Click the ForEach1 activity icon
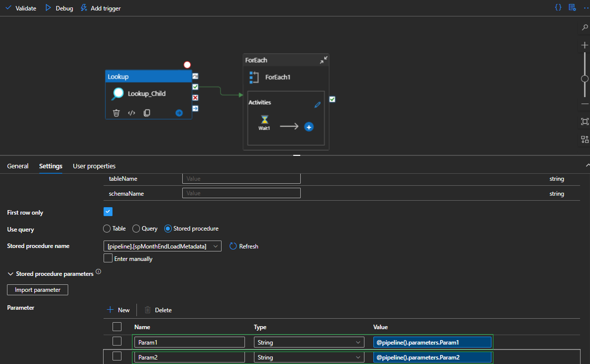The height and width of the screenshot is (364, 590). pos(254,77)
